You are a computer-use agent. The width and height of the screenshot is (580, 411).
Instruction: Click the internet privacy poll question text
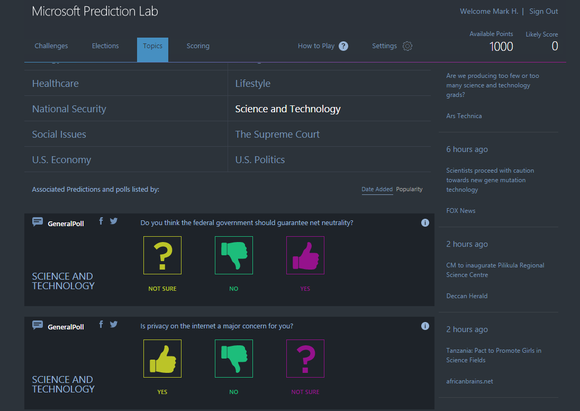pyautogui.click(x=216, y=326)
